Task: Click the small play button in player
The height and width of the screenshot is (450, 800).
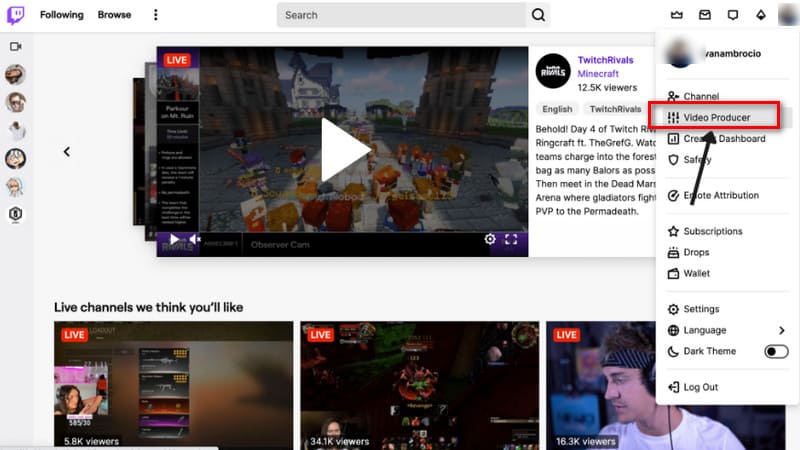Action: (x=174, y=239)
